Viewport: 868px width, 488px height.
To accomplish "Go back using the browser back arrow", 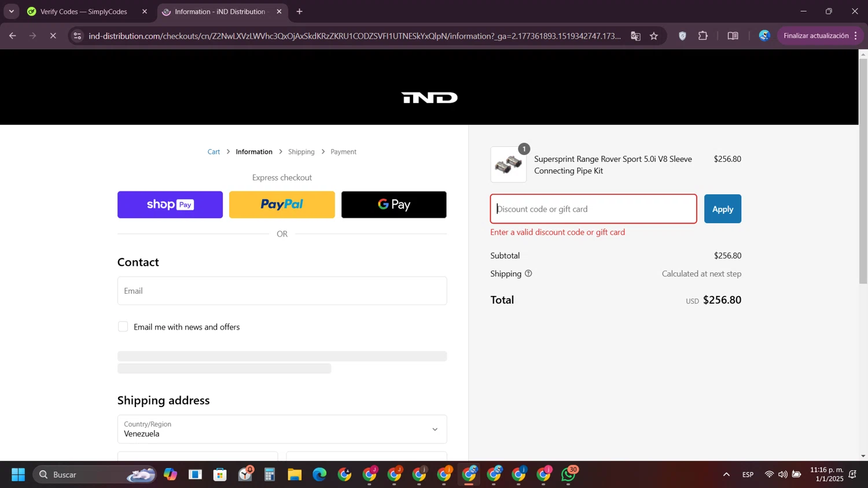I will tap(12, 36).
